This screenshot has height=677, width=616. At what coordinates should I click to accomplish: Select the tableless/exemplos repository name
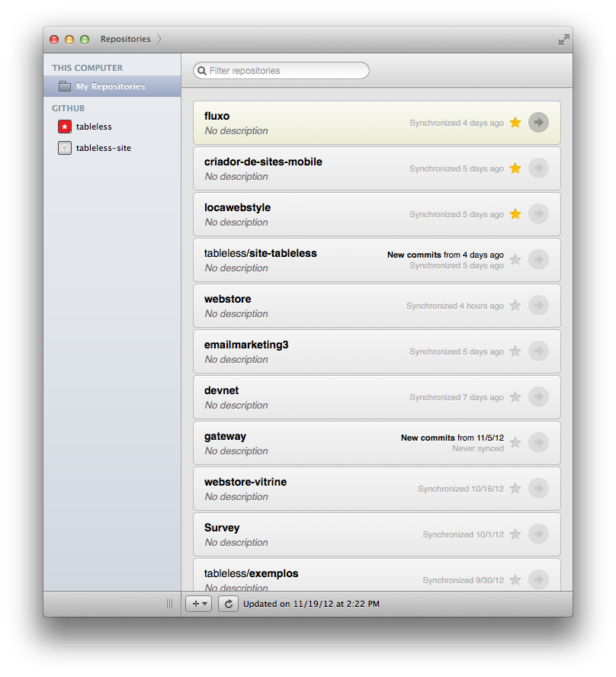coord(252,574)
